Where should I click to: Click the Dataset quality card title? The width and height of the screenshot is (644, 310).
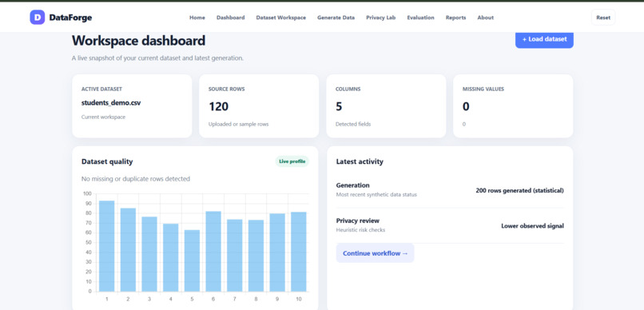(x=107, y=161)
